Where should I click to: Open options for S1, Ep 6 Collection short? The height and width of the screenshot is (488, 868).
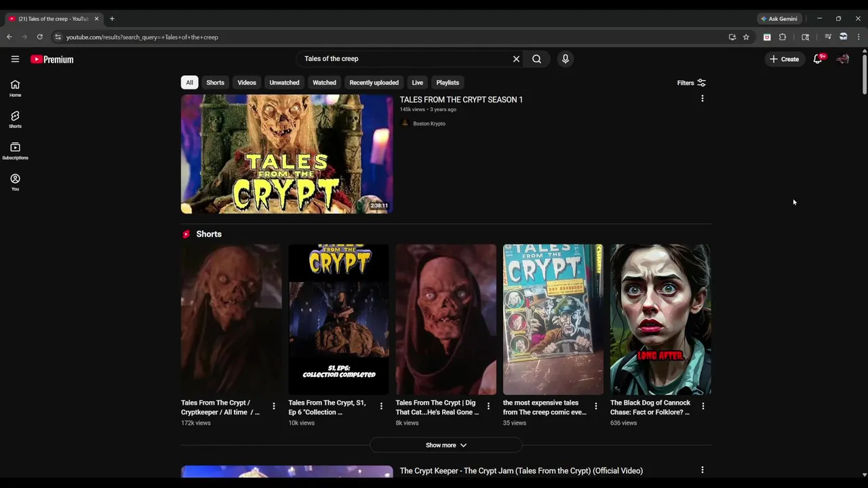pyautogui.click(x=381, y=406)
